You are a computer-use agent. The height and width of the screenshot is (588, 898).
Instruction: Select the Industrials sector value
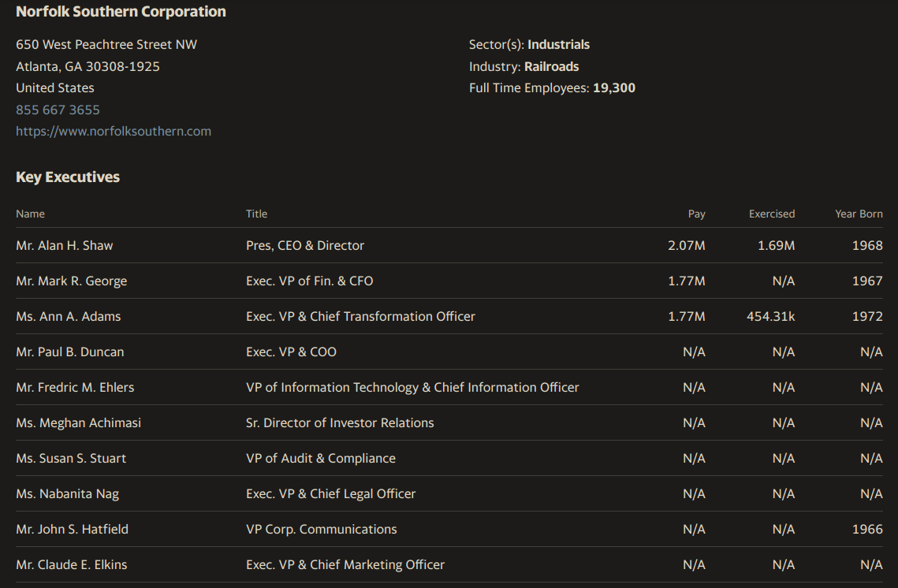pyautogui.click(x=558, y=45)
